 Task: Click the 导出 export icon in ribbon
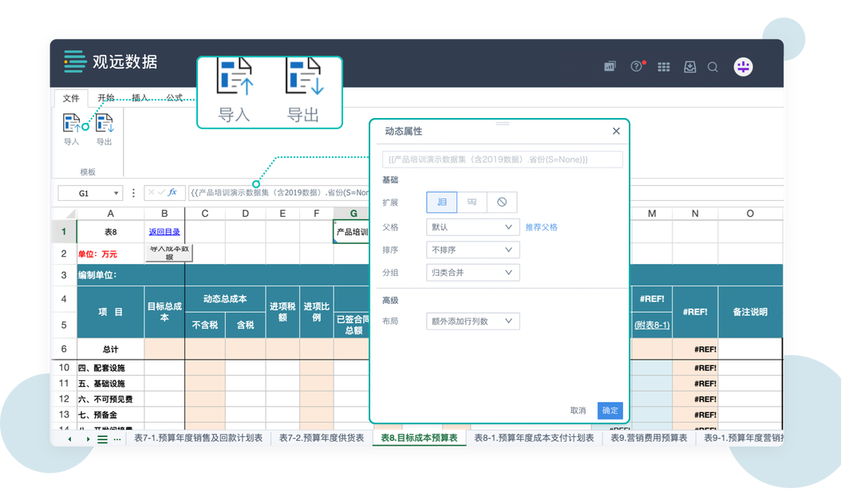pyautogui.click(x=105, y=125)
